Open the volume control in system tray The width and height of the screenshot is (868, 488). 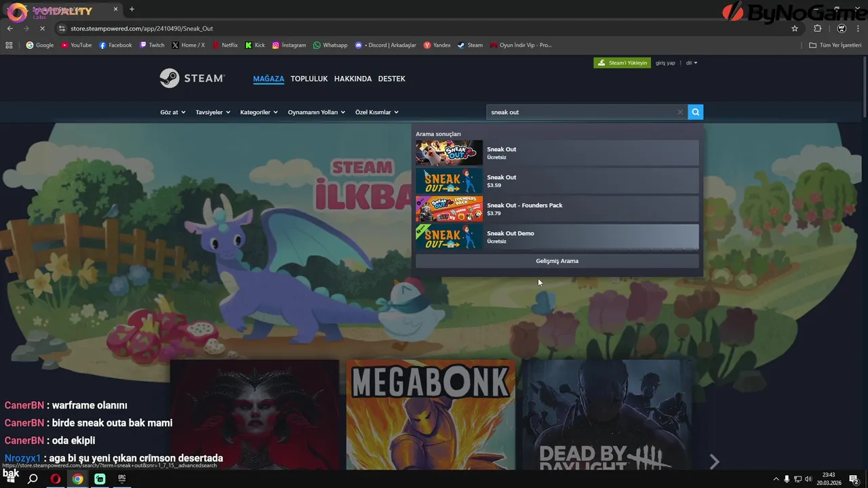808,479
